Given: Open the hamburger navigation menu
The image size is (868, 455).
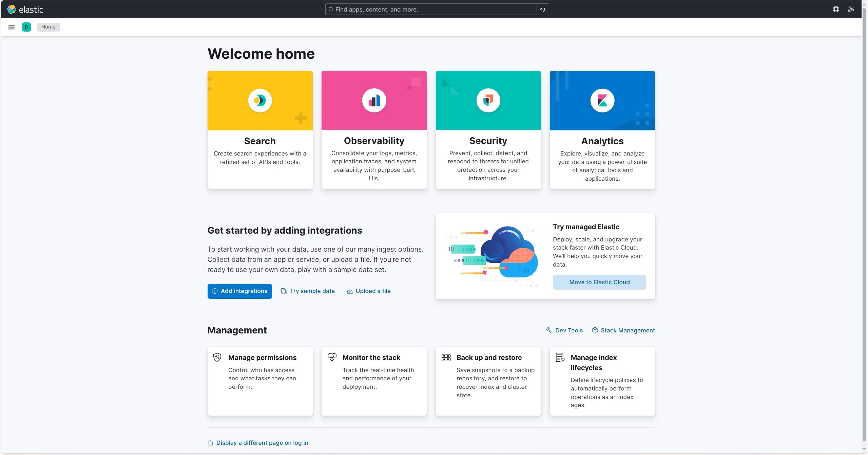Looking at the screenshot, I should pyautogui.click(x=11, y=27).
